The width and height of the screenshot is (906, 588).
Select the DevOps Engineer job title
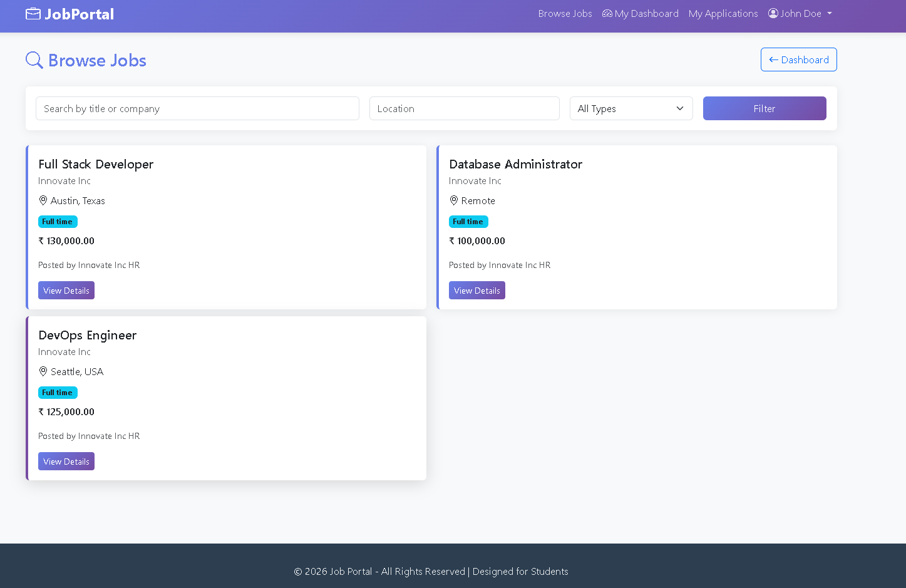(x=88, y=335)
